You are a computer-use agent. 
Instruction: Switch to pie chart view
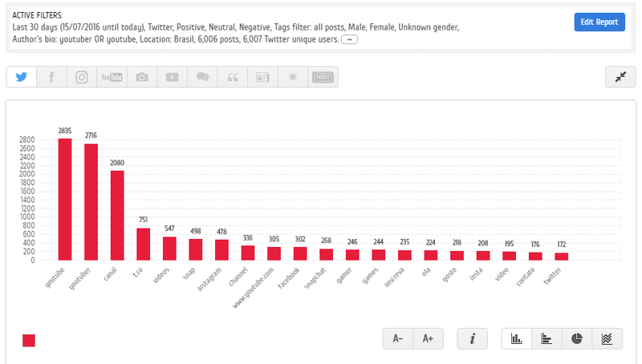(x=577, y=339)
